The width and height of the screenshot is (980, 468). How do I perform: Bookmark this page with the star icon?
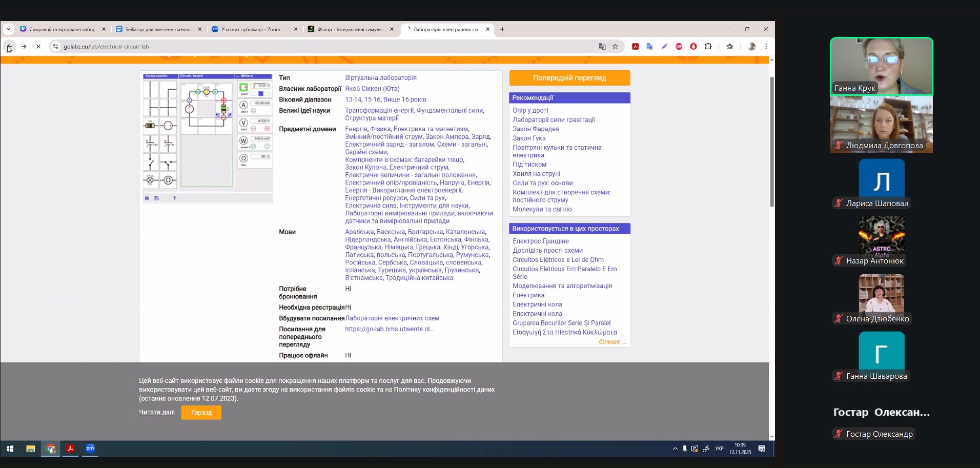click(x=615, y=47)
